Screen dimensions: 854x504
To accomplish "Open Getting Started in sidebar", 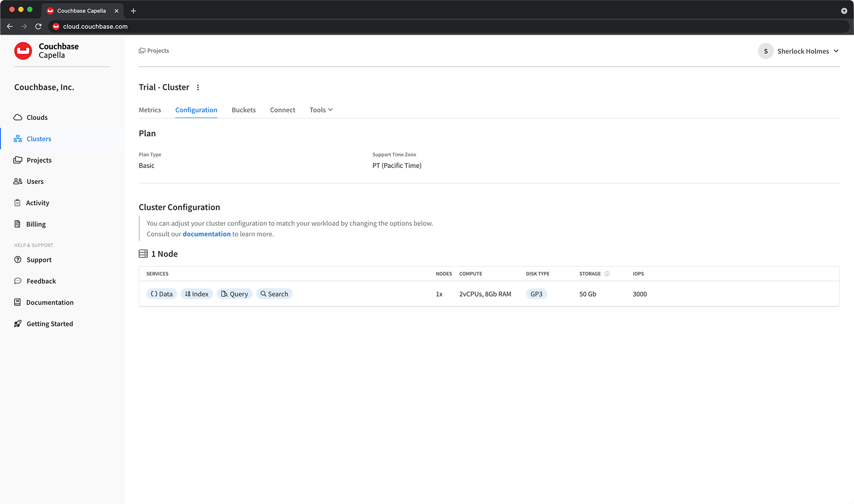I will click(50, 324).
